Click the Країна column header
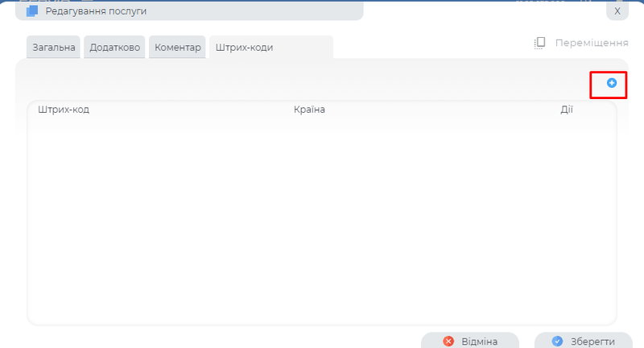644x348 pixels. [x=309, y=110]
